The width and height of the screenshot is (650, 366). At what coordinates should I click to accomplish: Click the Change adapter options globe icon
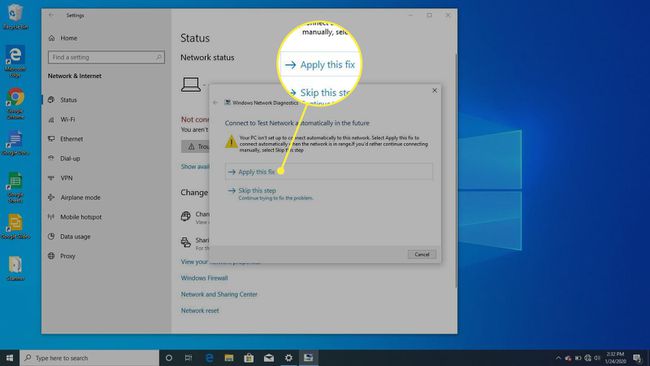[186, 216]
